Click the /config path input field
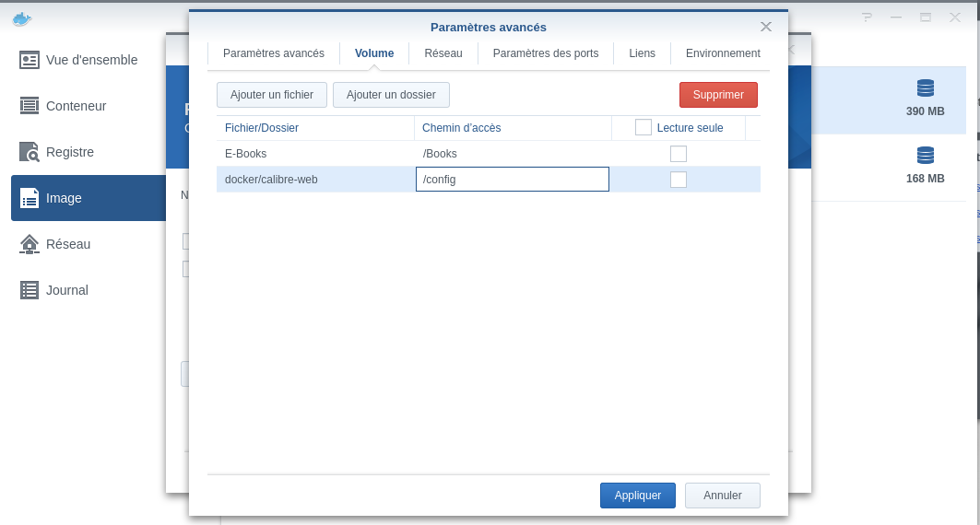The image size is (980, 525). [513, 180]
